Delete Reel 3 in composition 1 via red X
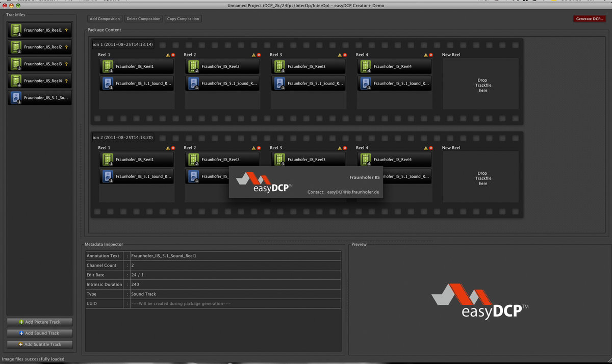 tap(345, 55)
